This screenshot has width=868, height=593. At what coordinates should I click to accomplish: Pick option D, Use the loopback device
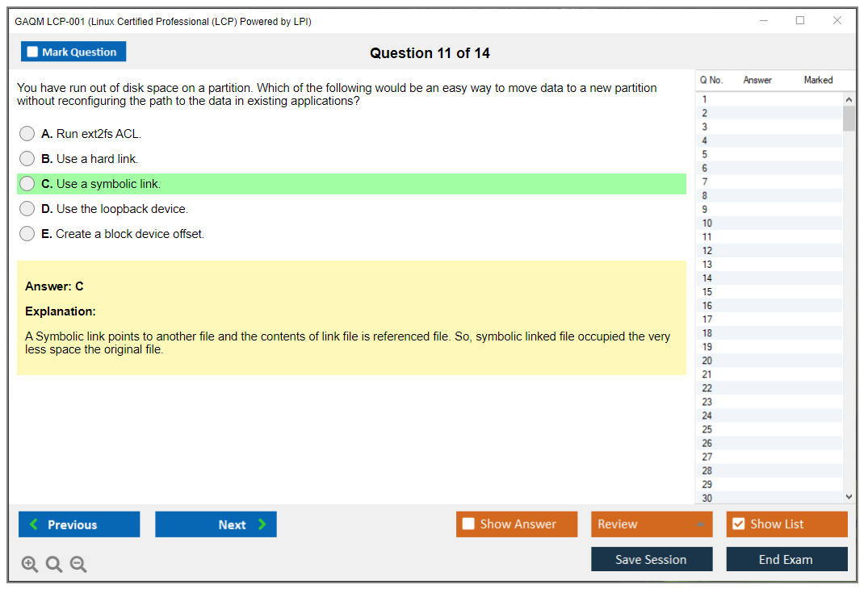27,209
